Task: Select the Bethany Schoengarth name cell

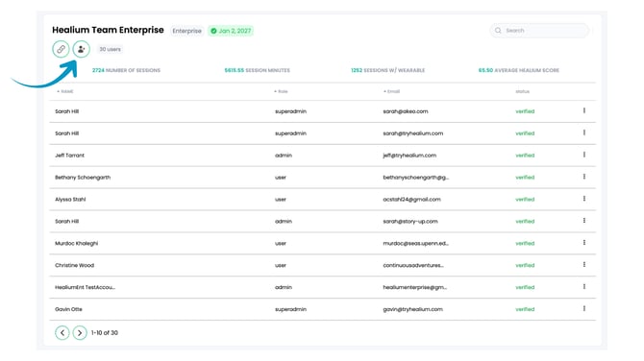Action: 83,178
